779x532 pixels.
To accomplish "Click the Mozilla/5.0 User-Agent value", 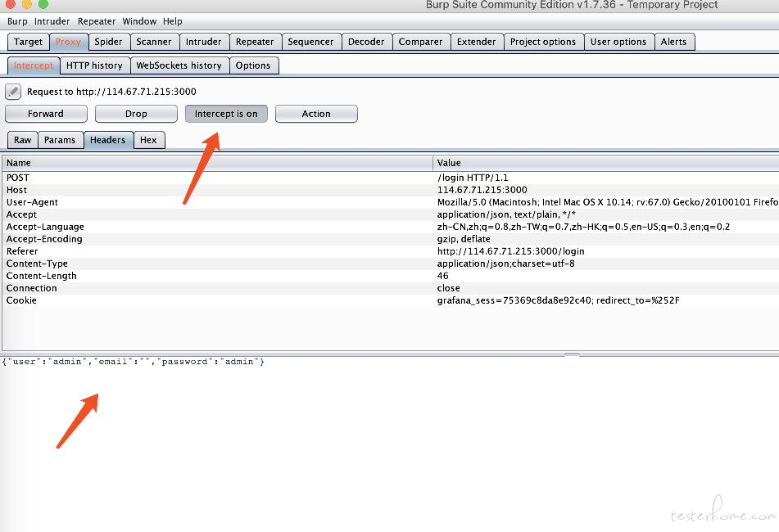I will pos(608,202).
